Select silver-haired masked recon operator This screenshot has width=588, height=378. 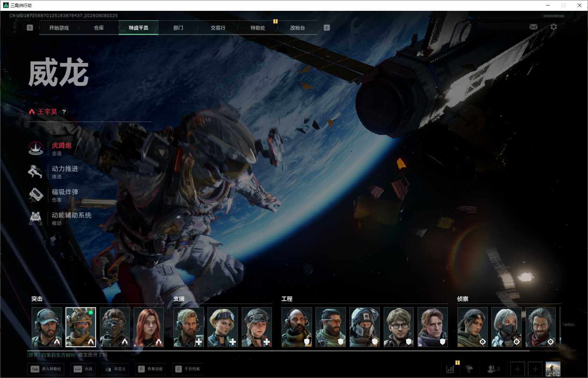[x=507, y=327]
